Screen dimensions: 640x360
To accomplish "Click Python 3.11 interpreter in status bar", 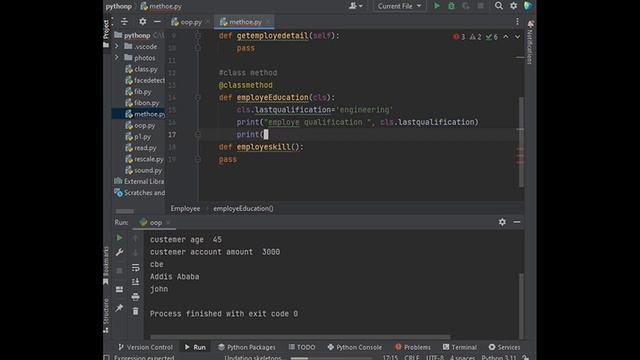I will point(499,358).
